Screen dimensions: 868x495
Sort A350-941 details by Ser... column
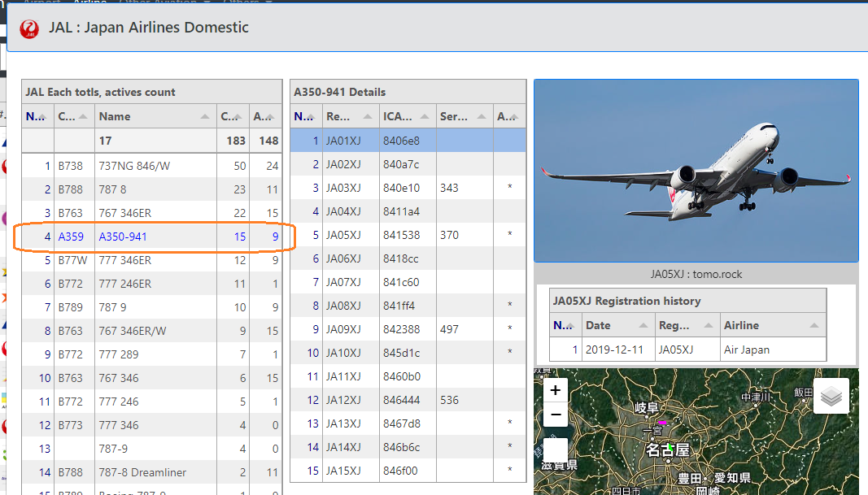pos(465,116)
